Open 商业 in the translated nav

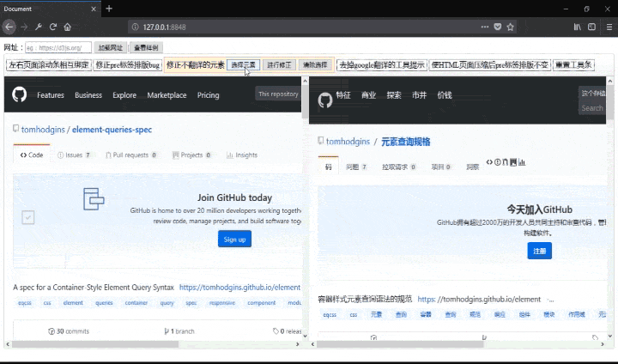(x=368, y=95)
